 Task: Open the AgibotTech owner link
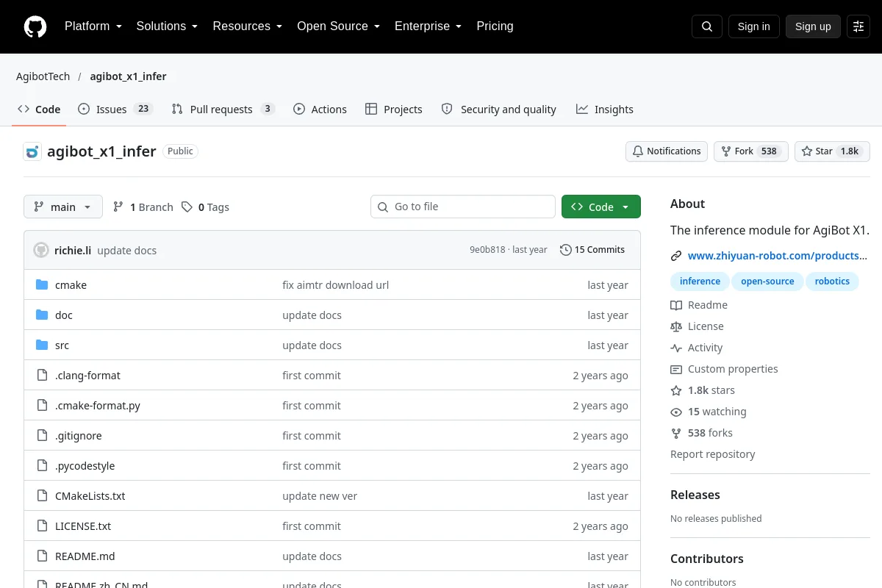43,76
